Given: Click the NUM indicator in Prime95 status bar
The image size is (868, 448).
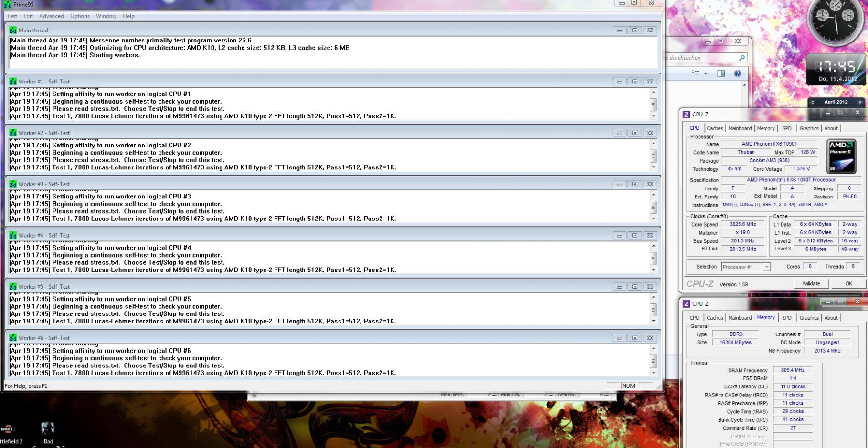Looking at the screenshot, I should [628, 386].
